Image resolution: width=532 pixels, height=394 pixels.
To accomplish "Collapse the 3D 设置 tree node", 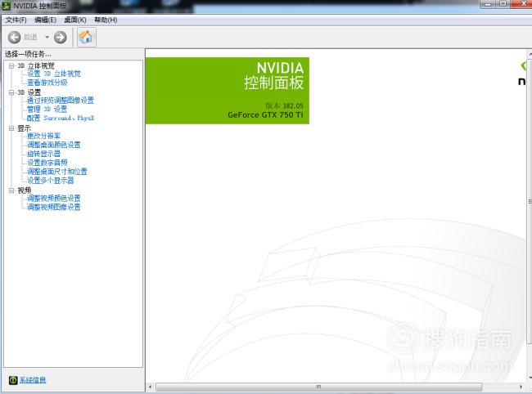I will tap(11, 92).
